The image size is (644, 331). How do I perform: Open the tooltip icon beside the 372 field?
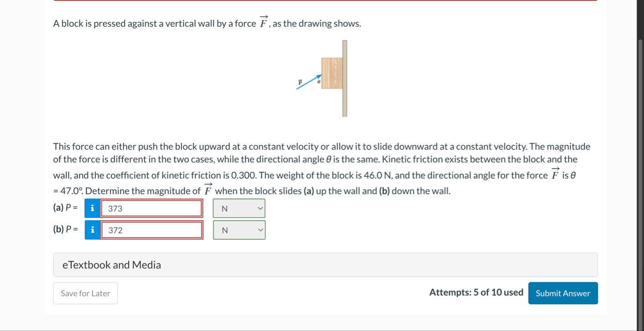(x=92, y=230)
